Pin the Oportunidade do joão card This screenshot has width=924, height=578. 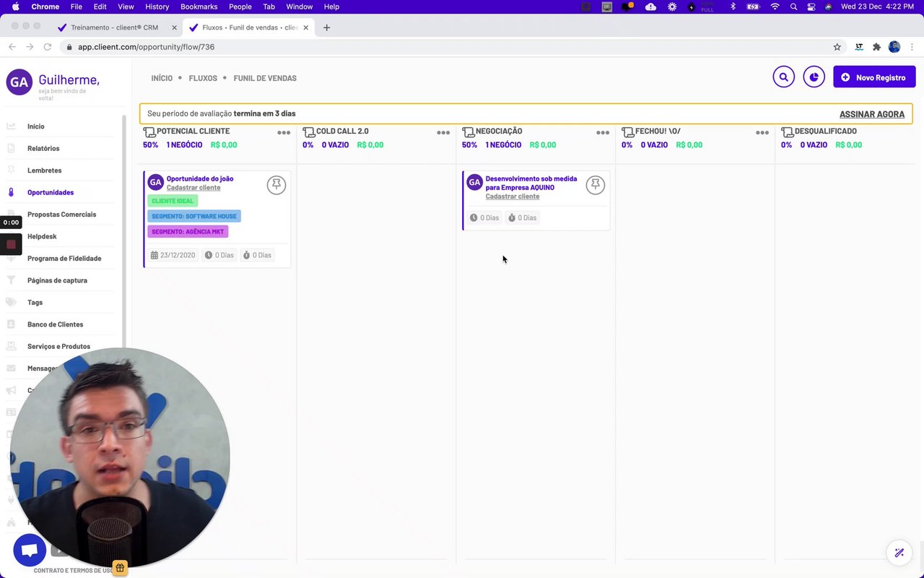click(x=276, y=185)
